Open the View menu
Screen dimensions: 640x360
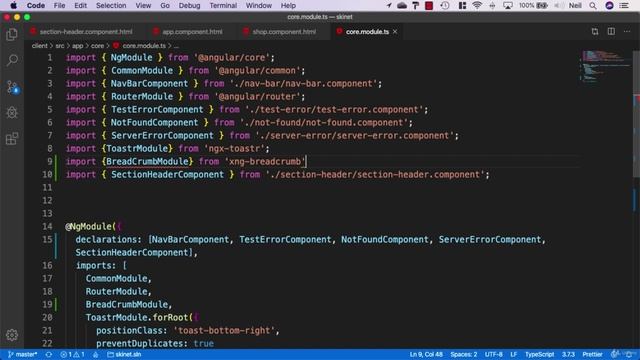(x=143, y=5)
